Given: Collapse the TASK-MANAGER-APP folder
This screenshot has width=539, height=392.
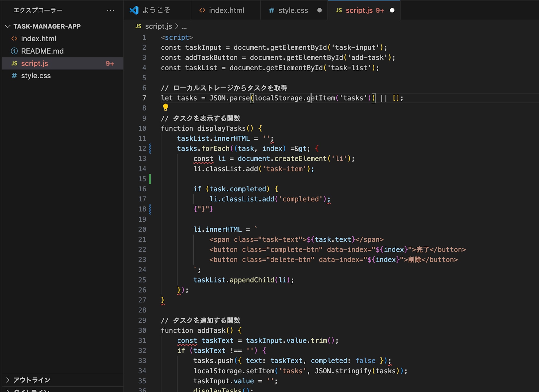Looking at the screenshot, I should point(8,26).
